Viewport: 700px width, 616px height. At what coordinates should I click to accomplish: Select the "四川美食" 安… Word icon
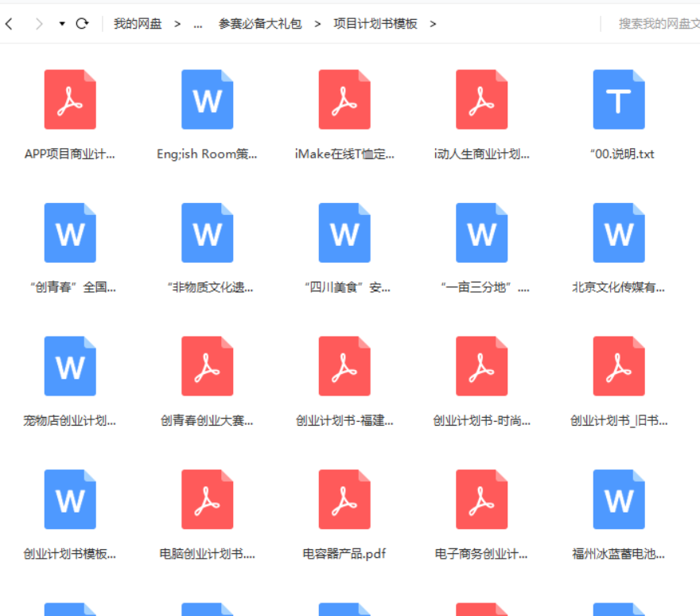344,232
